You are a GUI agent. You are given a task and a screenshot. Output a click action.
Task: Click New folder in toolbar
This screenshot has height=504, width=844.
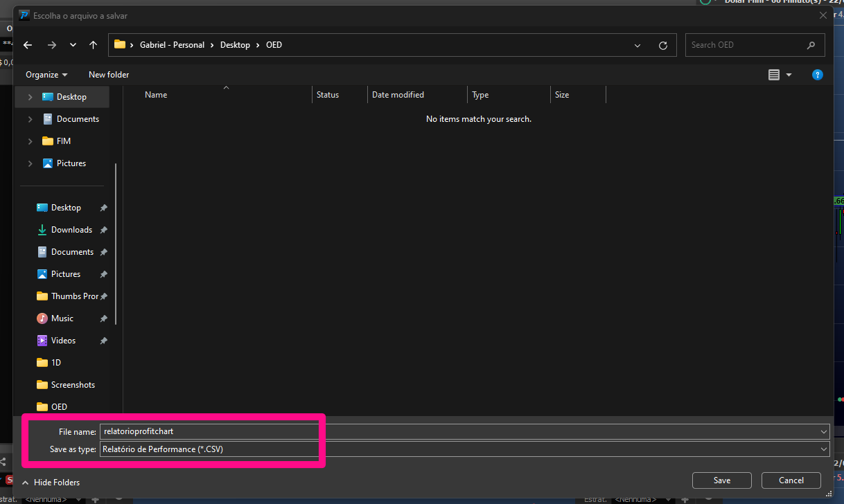[109, 75]
